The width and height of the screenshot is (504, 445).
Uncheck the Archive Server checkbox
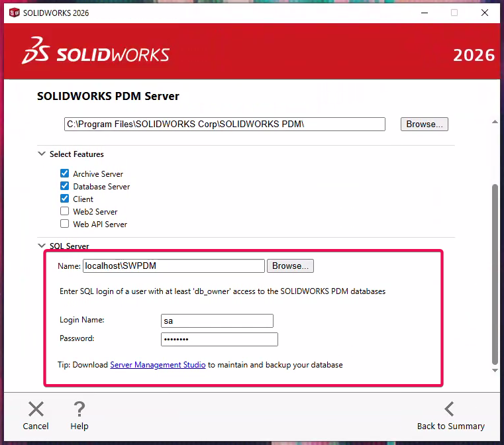[x=65, y=173]
